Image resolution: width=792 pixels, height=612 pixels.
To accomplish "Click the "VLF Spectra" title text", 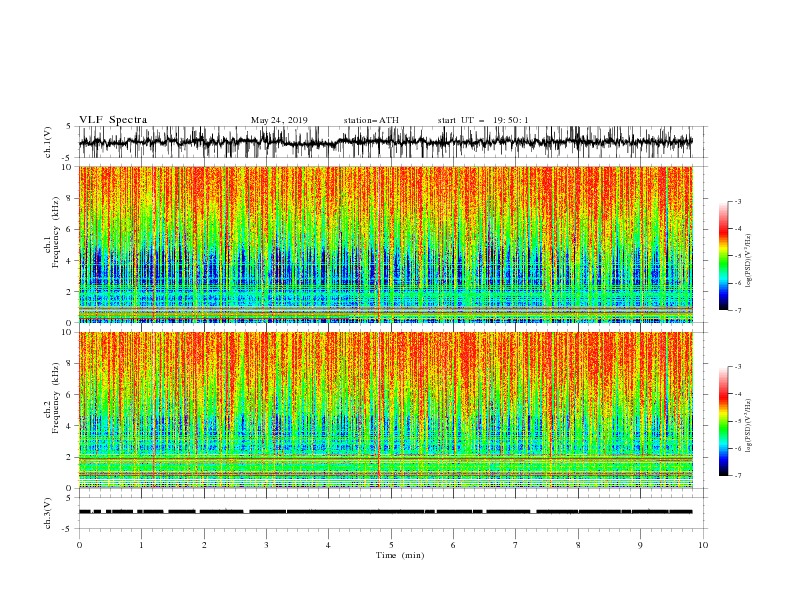I will 113,120.
